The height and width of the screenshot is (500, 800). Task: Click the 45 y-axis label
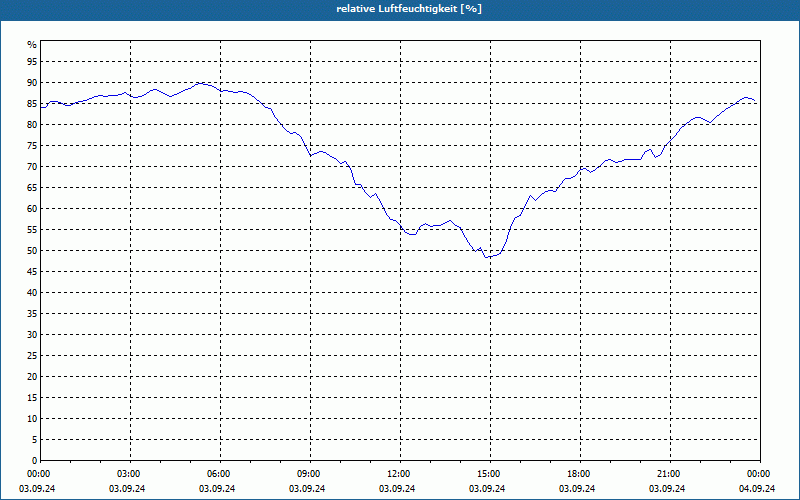point(32,271)
